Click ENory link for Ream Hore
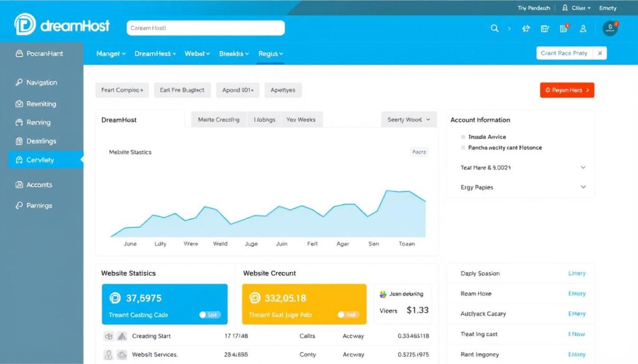 point(576,293)
